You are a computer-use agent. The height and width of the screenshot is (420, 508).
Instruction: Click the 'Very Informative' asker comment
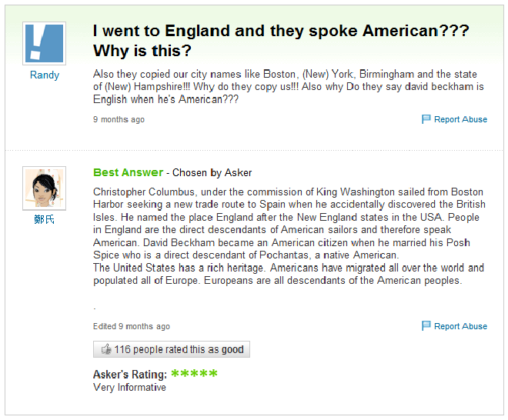pos(129,387)
